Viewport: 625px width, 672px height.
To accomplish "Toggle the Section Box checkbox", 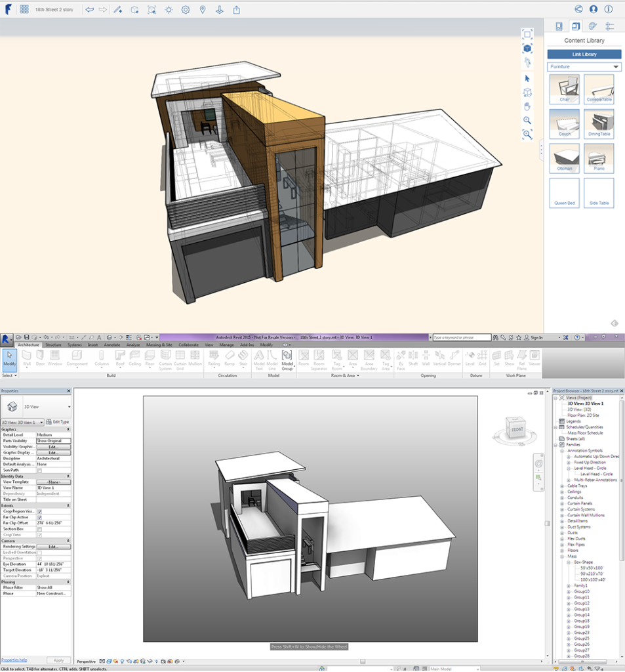I will tap(39, 529).
